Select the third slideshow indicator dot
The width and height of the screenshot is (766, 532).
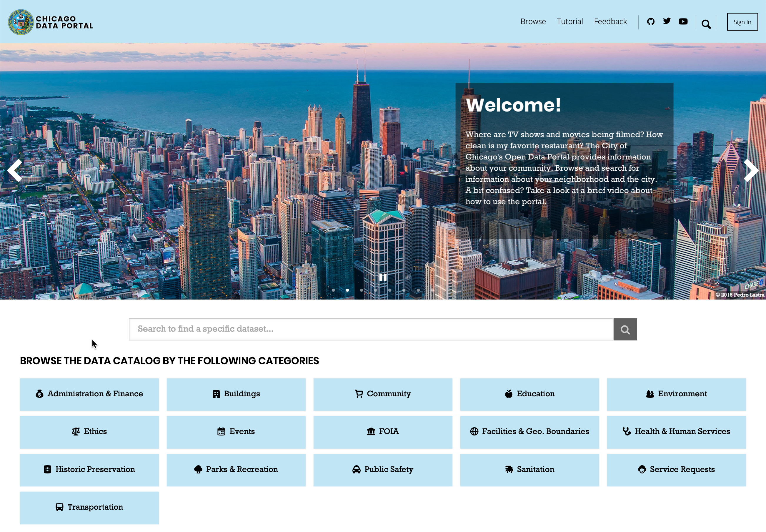tap(362, 290)
